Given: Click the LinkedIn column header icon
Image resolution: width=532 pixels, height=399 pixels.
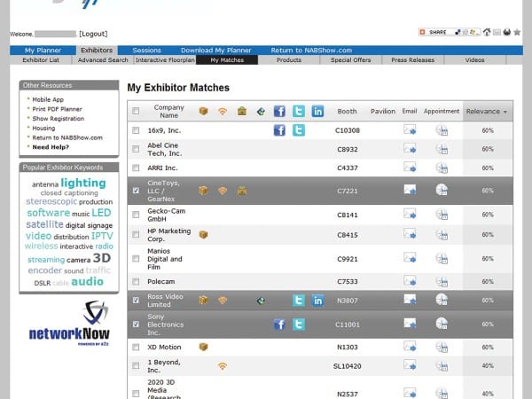Looking at the screenshot, I should pos(317,112).
